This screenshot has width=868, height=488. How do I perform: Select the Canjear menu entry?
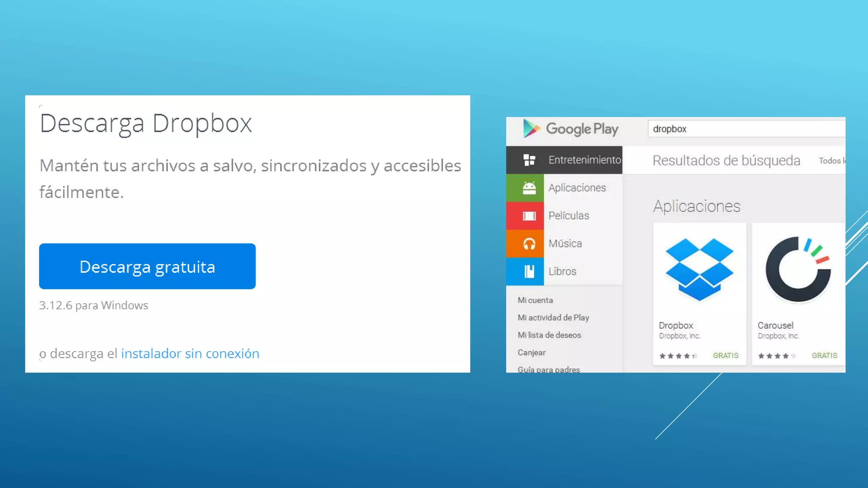[x=531, y=352]
